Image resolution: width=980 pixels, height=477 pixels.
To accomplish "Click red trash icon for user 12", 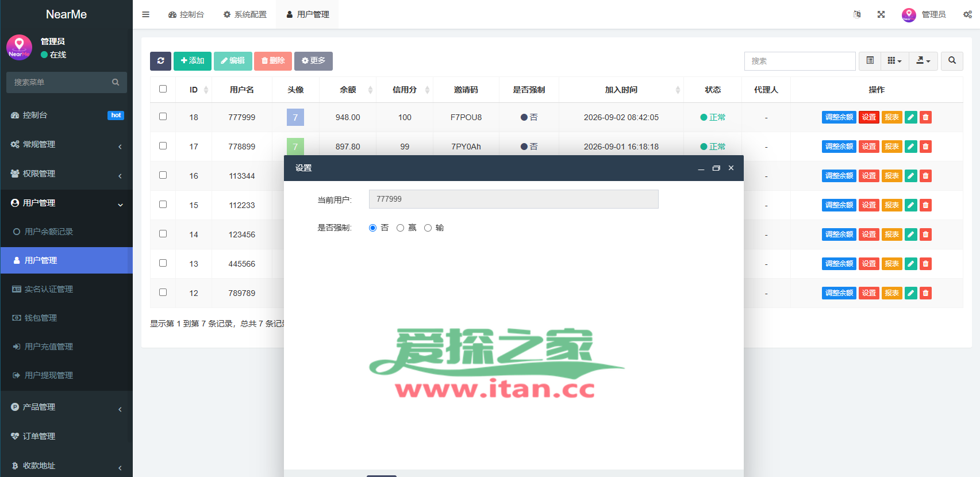I will tap(925, 293).
